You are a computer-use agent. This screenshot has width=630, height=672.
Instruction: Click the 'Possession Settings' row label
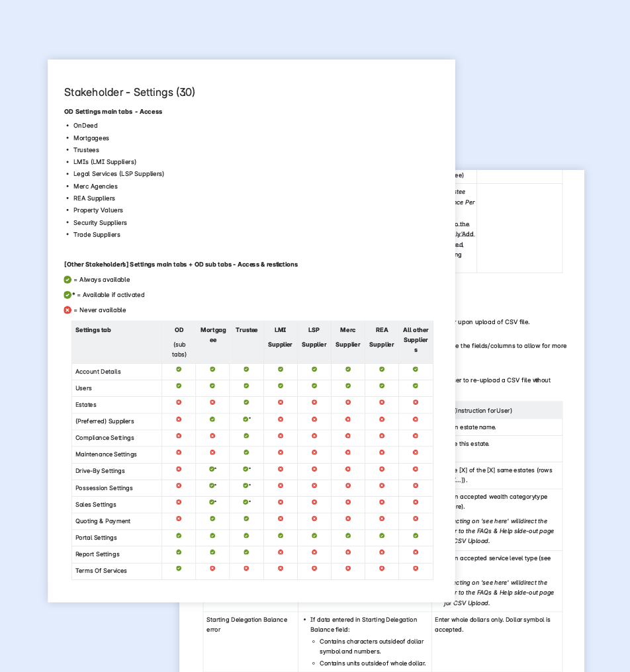(104, 488)
